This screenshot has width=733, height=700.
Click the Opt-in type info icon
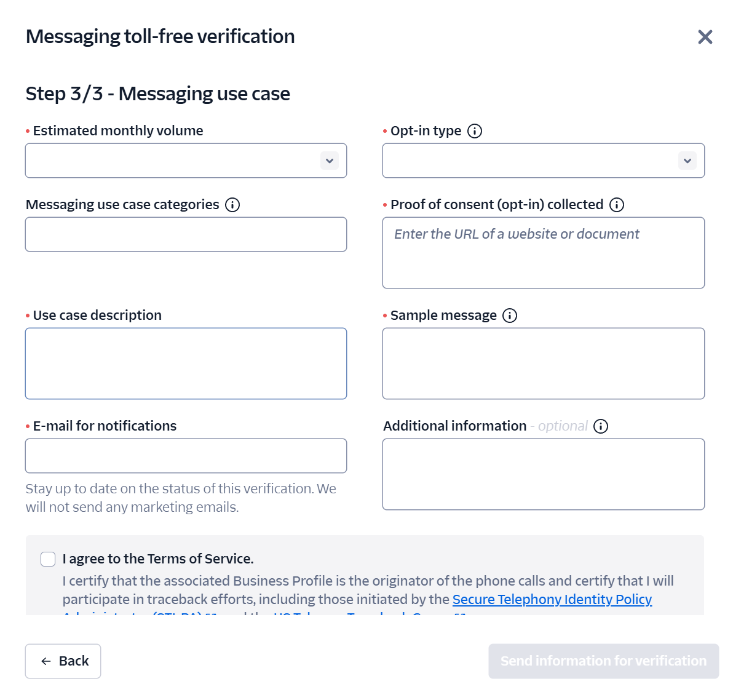pos(474,130)
